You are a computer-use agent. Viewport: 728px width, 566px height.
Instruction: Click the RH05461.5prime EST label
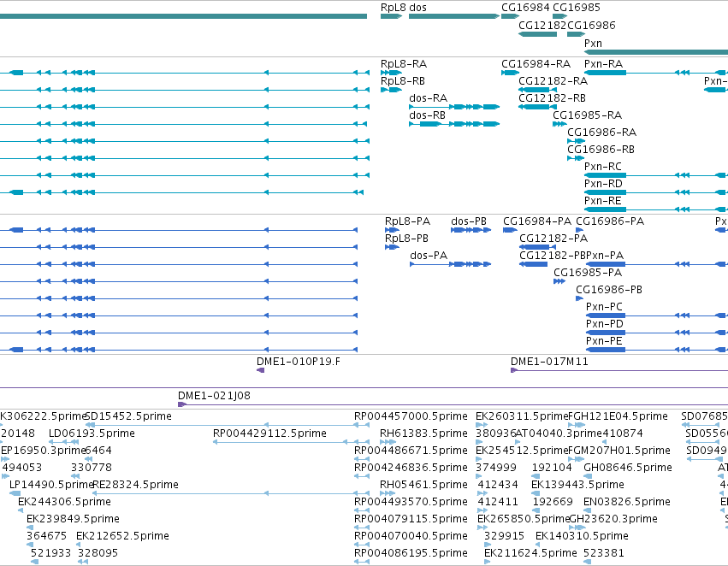pos(423,485)
